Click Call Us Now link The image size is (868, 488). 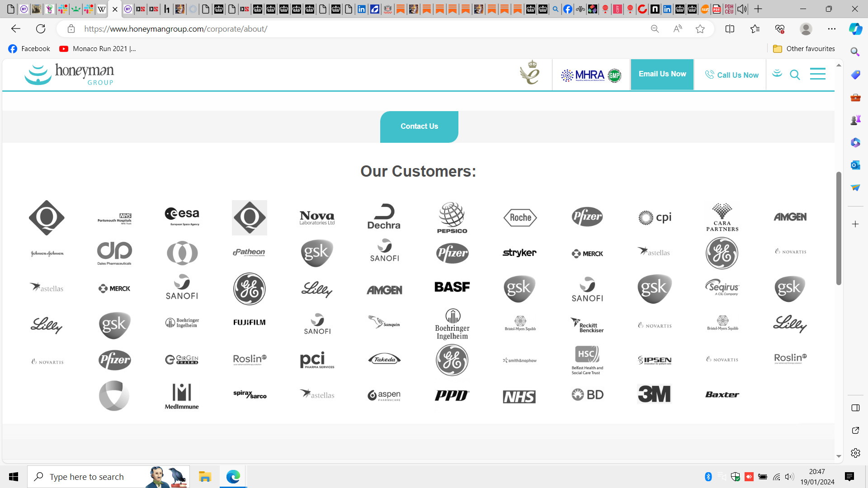tap(731, 75)
